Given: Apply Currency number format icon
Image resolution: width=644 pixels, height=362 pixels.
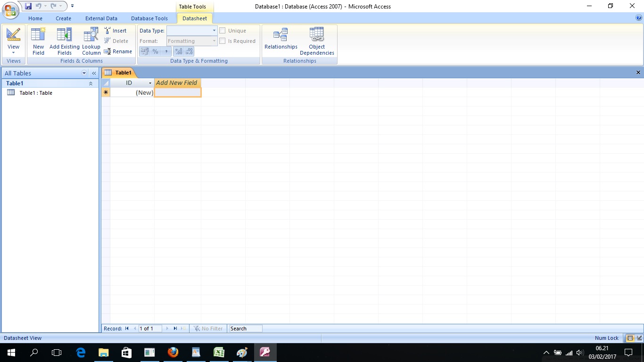Looking at the screenshot, I should [144, 51].
